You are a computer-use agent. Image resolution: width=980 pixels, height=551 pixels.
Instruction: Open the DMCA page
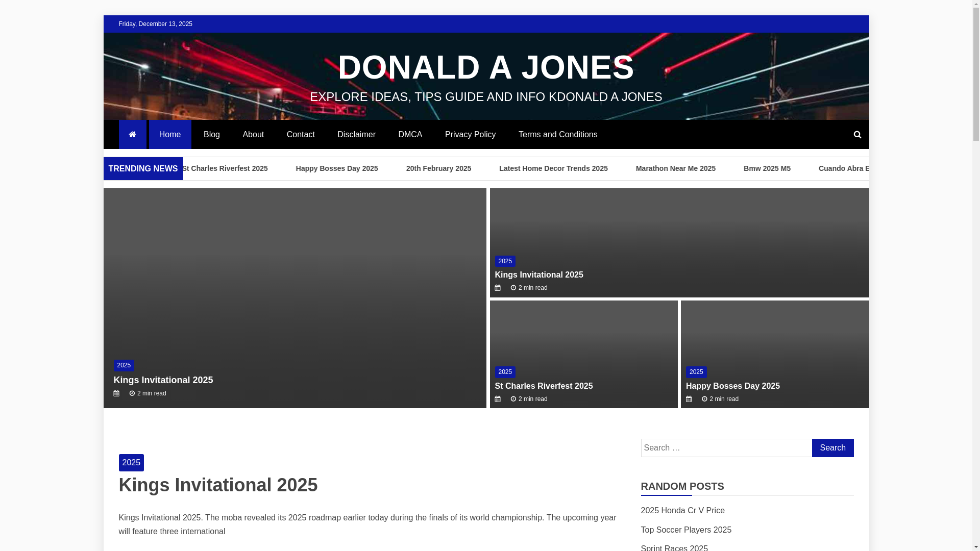tap(410, 135)
